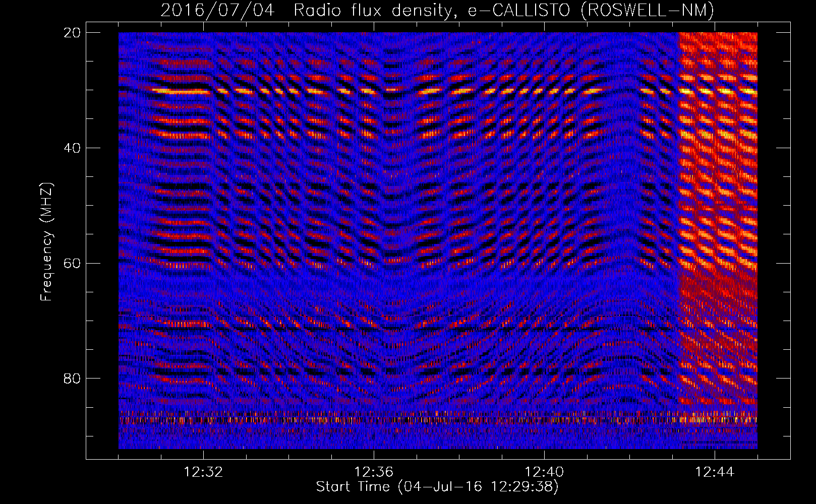Click the 'Frequency (MHZ)' axis title
The image size is (816, 504).
(x=46, y=242)
